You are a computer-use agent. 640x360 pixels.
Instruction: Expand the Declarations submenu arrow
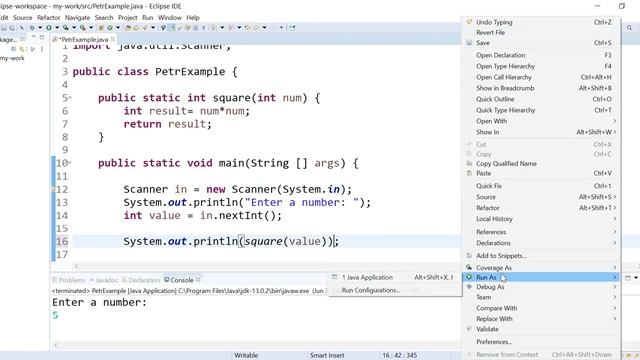click(x=614, y=243)
